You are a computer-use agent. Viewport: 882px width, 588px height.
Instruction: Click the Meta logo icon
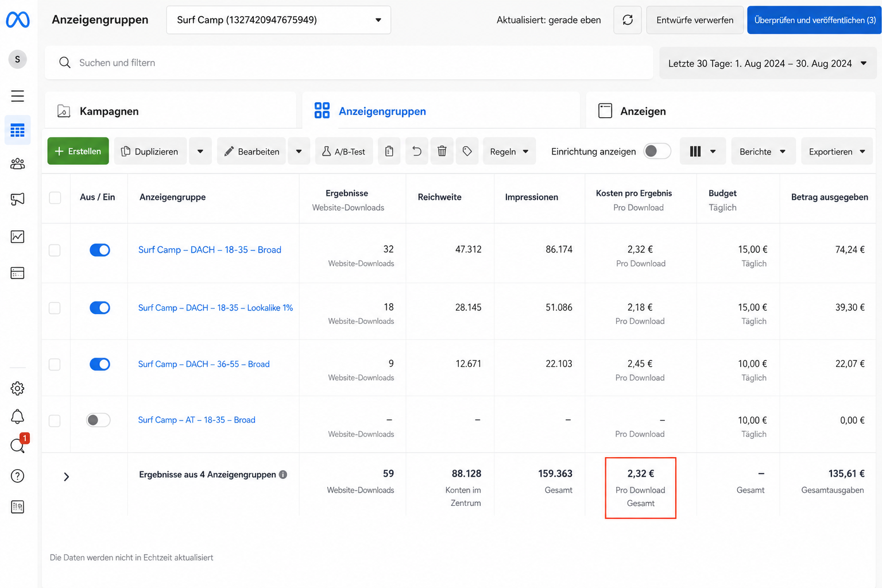18,20
